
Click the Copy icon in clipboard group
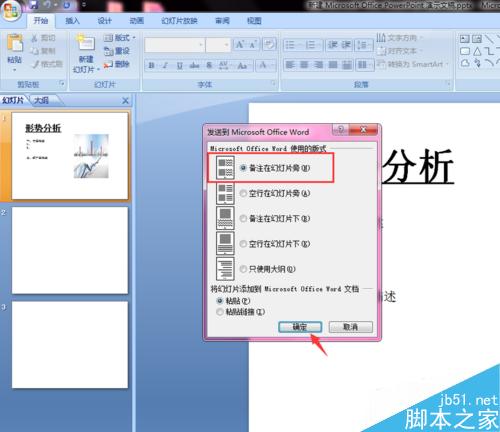[x=34, y=51]
